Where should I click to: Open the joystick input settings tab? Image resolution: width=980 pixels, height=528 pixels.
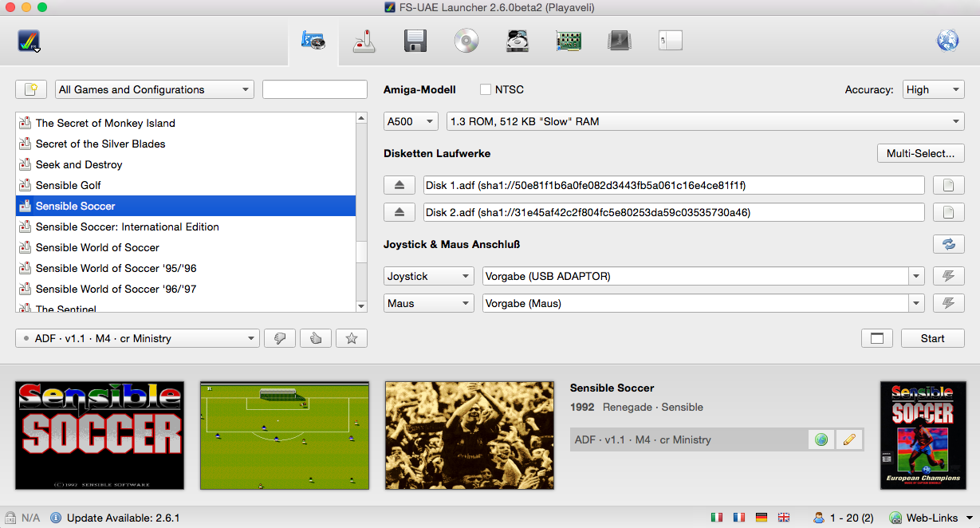[x=364, y=41]
